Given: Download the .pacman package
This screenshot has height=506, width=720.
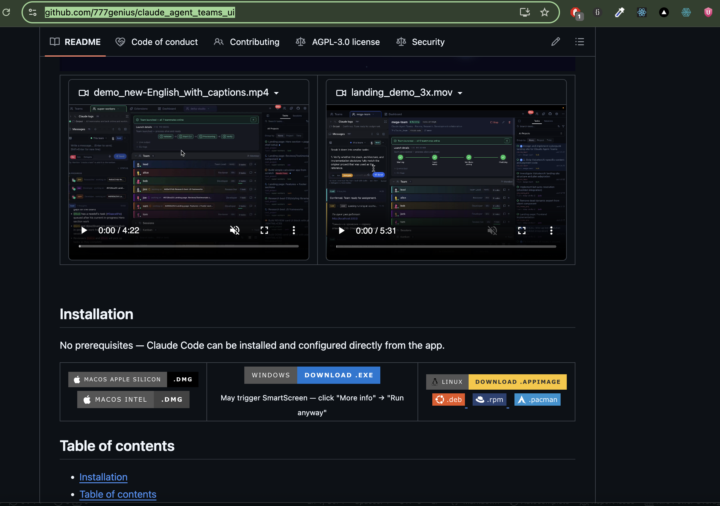Looking at the screenshot, I should tap(537, 399).
